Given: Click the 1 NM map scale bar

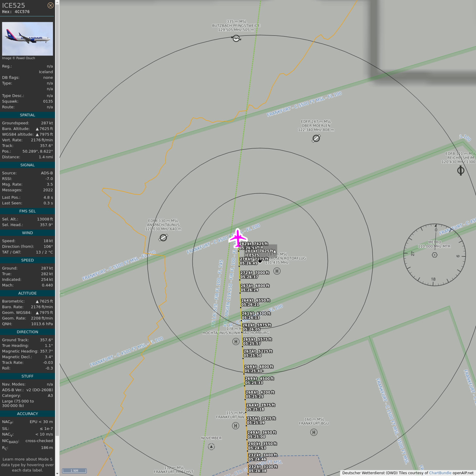Looking at the screenshot, I should point(74,471).
